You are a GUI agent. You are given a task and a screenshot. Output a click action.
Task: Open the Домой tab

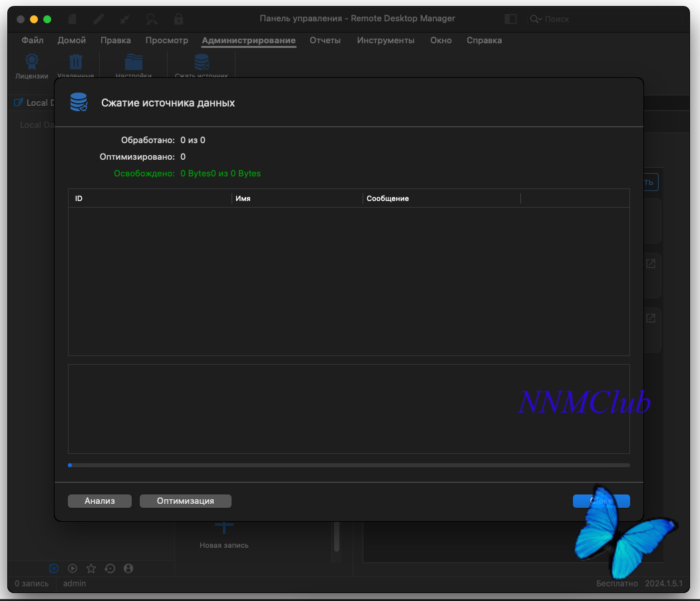click(x=71, y=40)
